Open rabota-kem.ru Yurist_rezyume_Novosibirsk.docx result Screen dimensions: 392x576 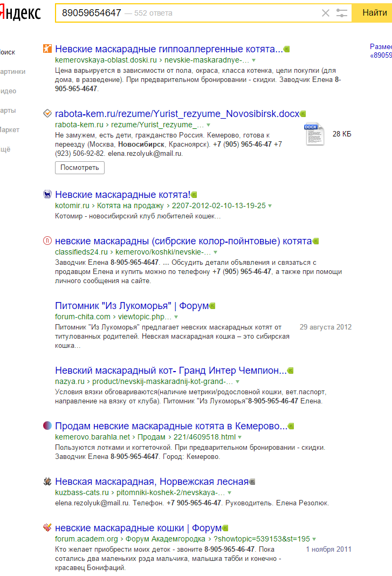[x=177, y=114]
